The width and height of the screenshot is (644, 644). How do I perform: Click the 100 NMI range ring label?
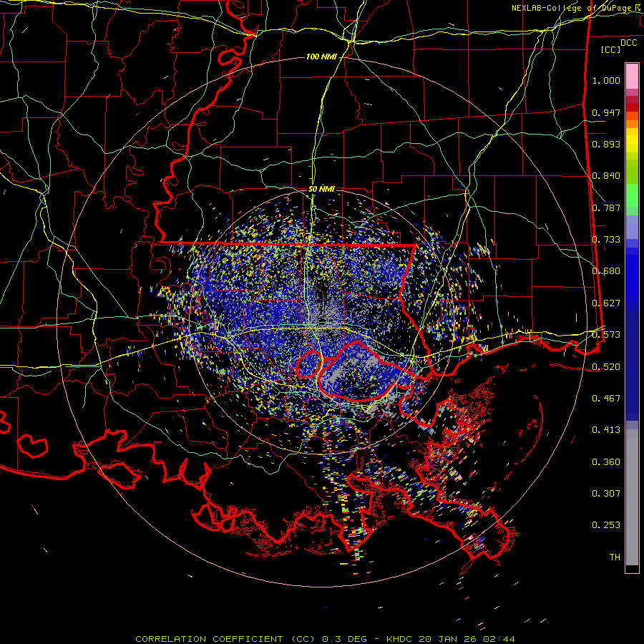(321, 57)
